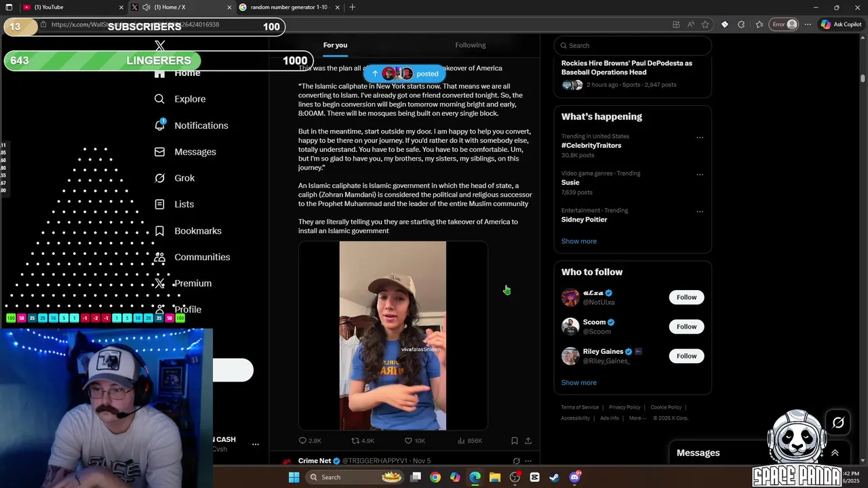The image size is (868, 488).
Task: Open Chrome from the taskbar
Action: point(435,477)
